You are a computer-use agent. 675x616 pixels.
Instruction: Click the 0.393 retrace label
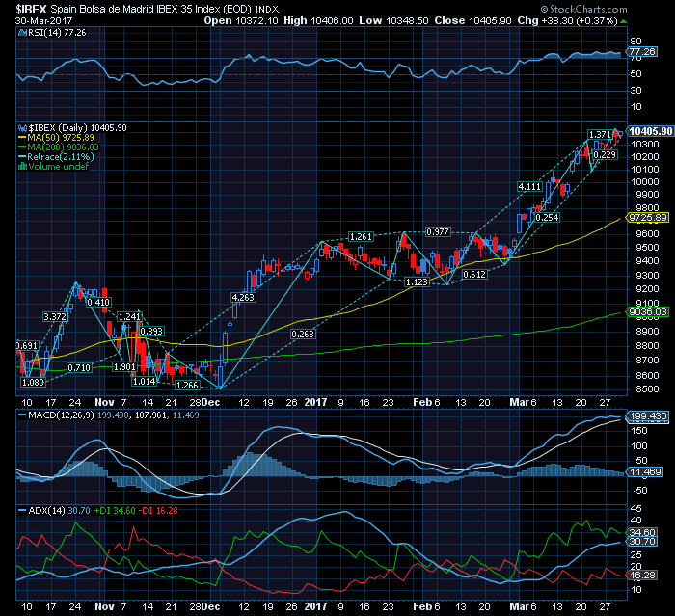coord(151,331)
